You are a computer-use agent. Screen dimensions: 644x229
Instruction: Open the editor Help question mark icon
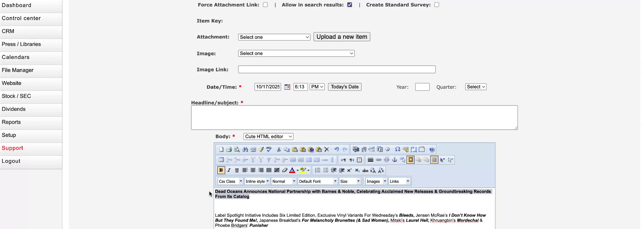tap(432, 150)
